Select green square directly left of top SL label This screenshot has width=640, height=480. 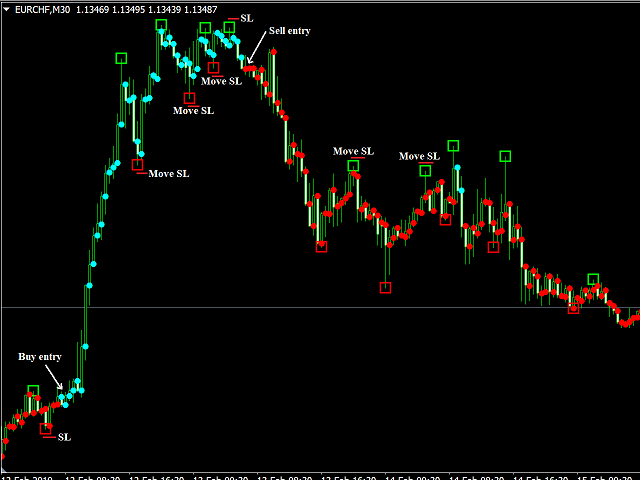[x=229, y=27]
